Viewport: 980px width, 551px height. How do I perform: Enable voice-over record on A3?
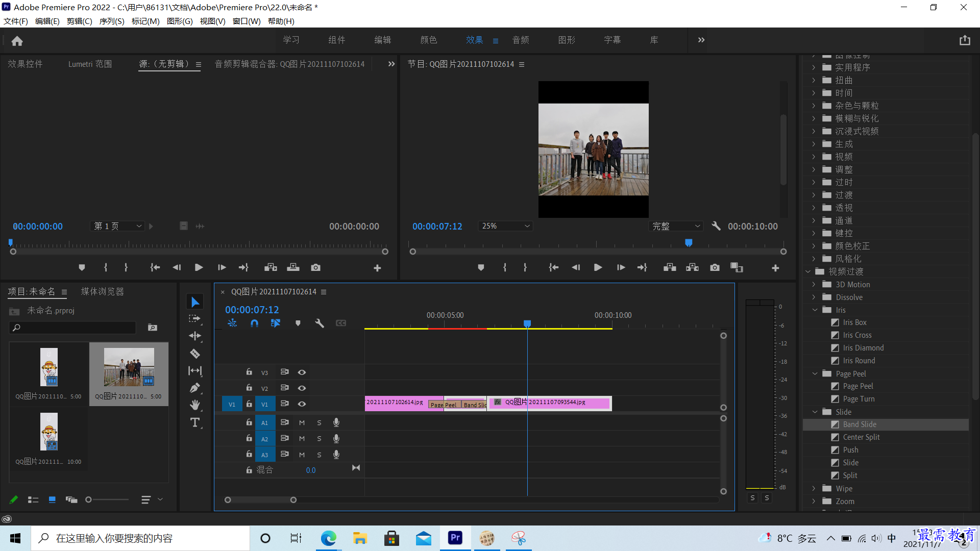pyautogui.click(x=336, y=454)
